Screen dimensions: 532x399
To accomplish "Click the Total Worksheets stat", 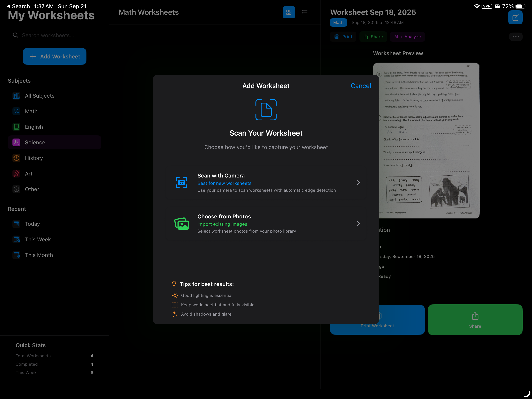I will [x=54, y=356].
